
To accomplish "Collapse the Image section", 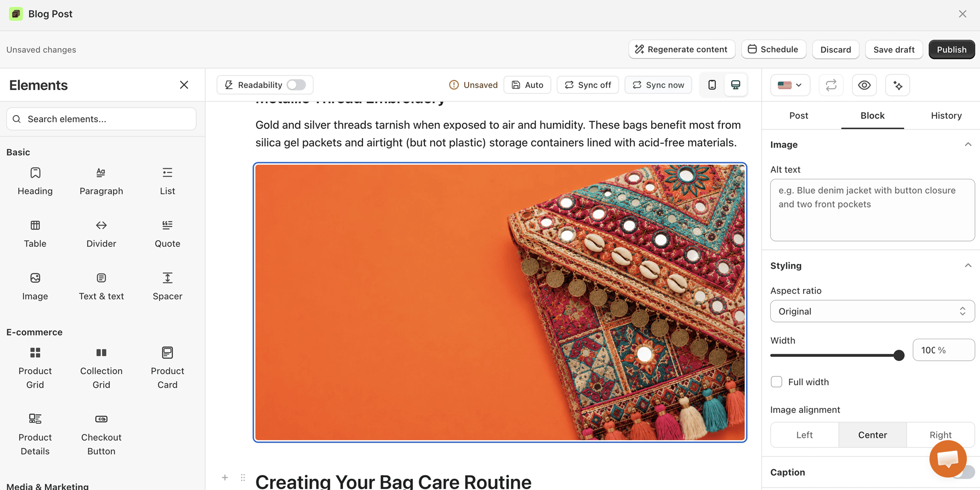I will (x=968, y=144).
